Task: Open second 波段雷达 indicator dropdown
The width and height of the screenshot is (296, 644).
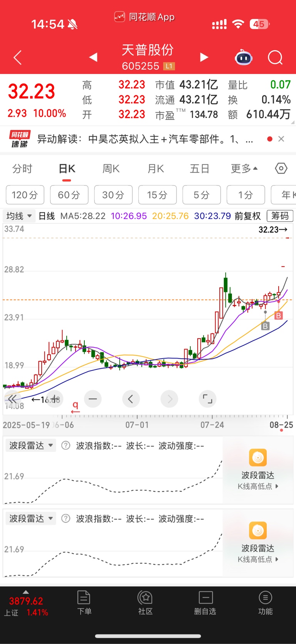Action: [x=31, y=519]
